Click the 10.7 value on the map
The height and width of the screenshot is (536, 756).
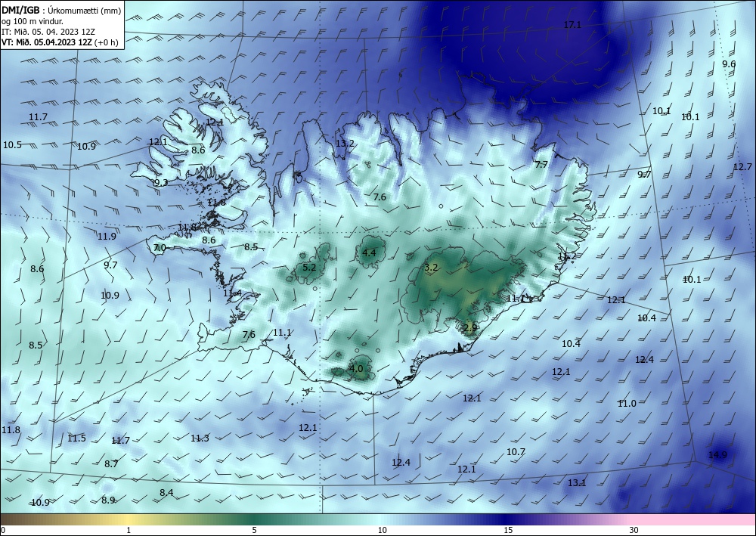(x=516, y=451)
